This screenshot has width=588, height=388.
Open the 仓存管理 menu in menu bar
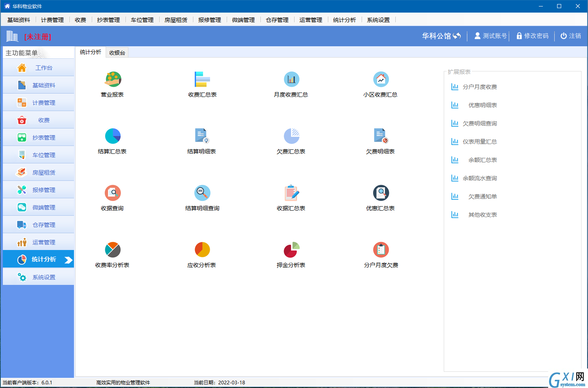click(x=277, y=20)
